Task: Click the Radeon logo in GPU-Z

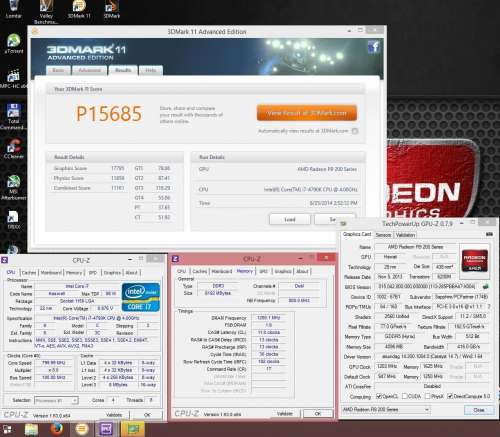Action: pos(475,261)
